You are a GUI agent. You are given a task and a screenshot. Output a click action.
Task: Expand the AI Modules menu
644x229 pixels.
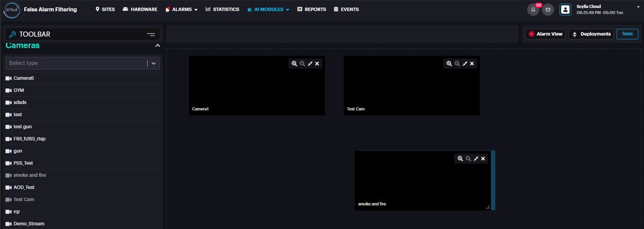(x=268, y=10)
